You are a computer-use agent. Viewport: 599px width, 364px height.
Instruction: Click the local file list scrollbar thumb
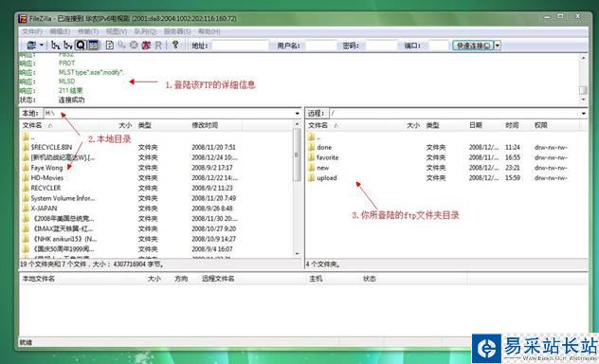tap(297, 155)
